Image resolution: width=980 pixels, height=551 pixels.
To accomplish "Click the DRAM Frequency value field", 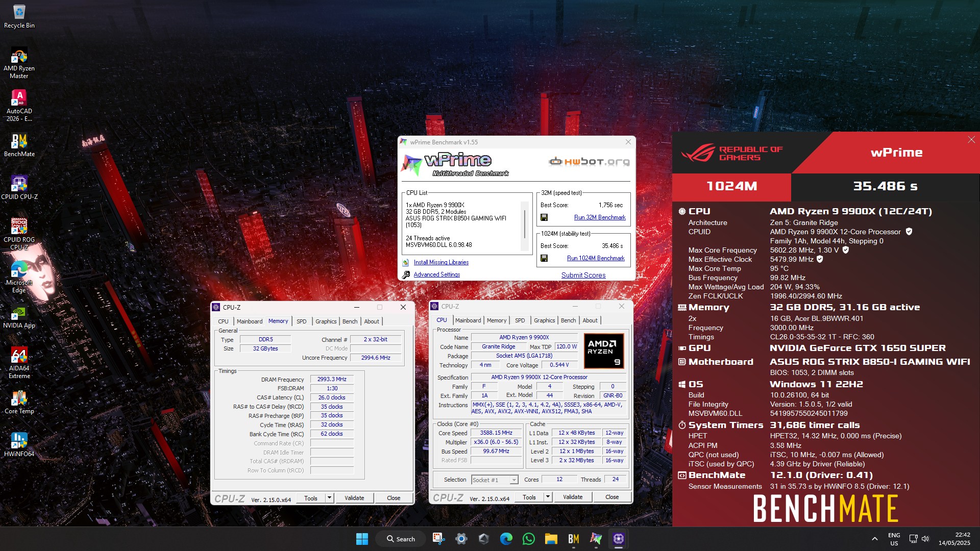I will point(332,379).
